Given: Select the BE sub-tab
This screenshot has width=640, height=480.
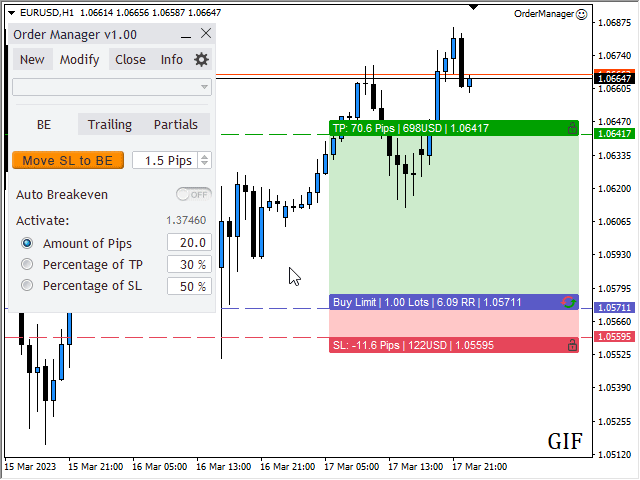Looking at the screenshot, I should click(x=44, y=124).
